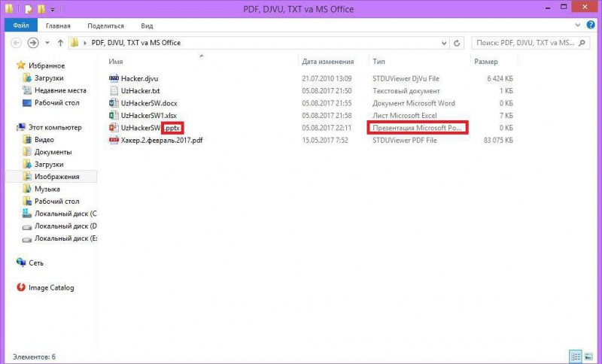Refresh the current folder view
This screenshot has height=364, width=602.
point(457,43)
